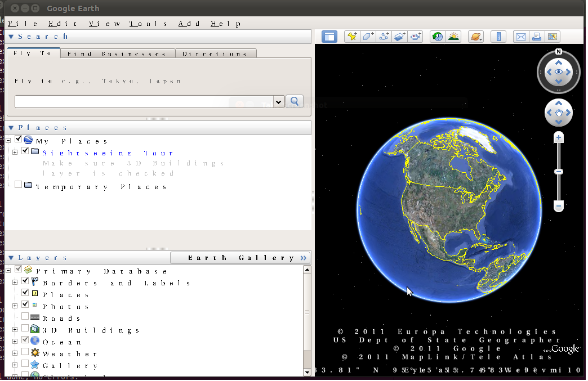This screenshot has height=381, width=588.
Task: Open the Ruler measurement tool
Action: 498,36
